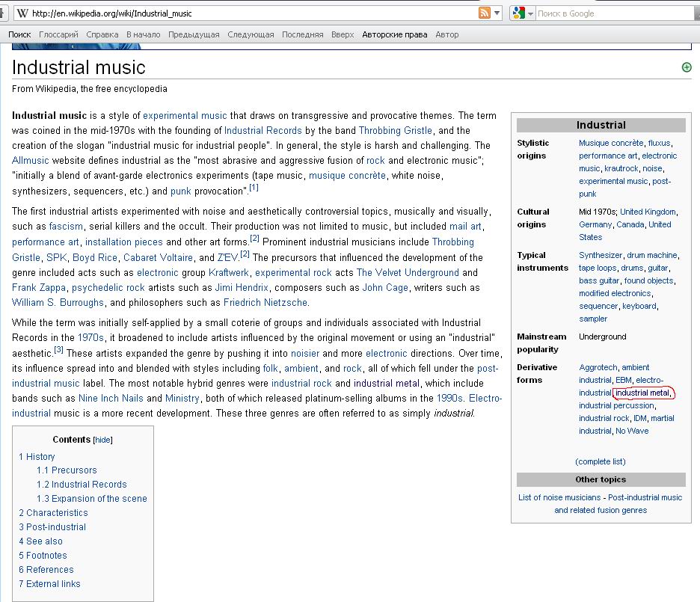This screenshot has width=700, height=602.
Task: Go to 1.2 Industrial Records in Contents
Action: [82, 484]
